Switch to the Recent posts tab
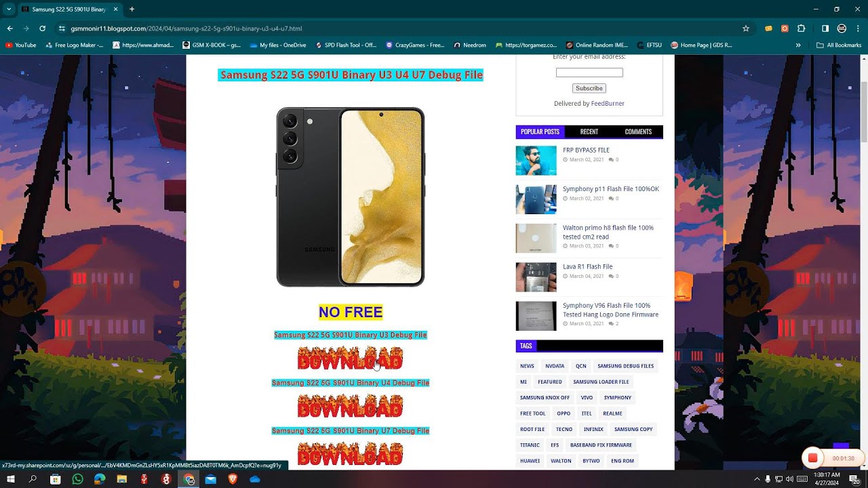The height and width of the screenshot is (488, 868). [589, 132]
